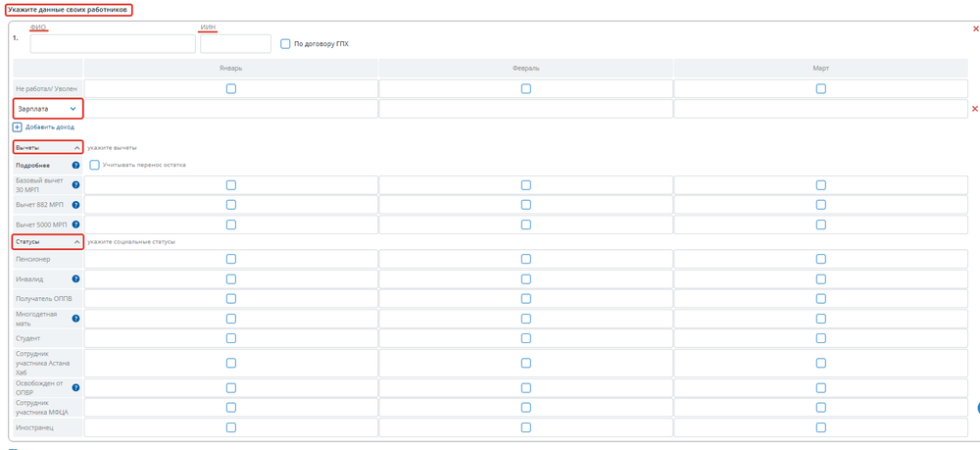This screenshot has height=450, width=980.
Task: Click 'укажите социальные статусы' hint text
Action: click(131, 242)
